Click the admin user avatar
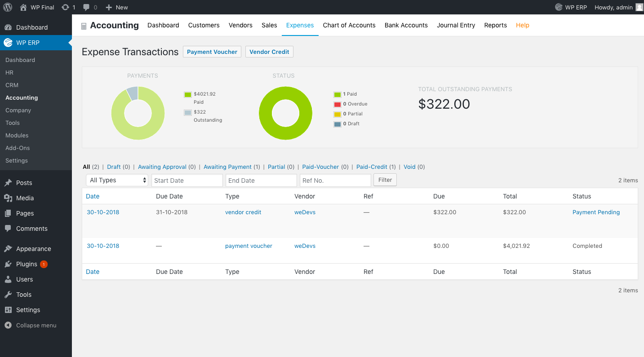Image resolution: width=644 pixels, height=357 pixels. coord(639,7)
